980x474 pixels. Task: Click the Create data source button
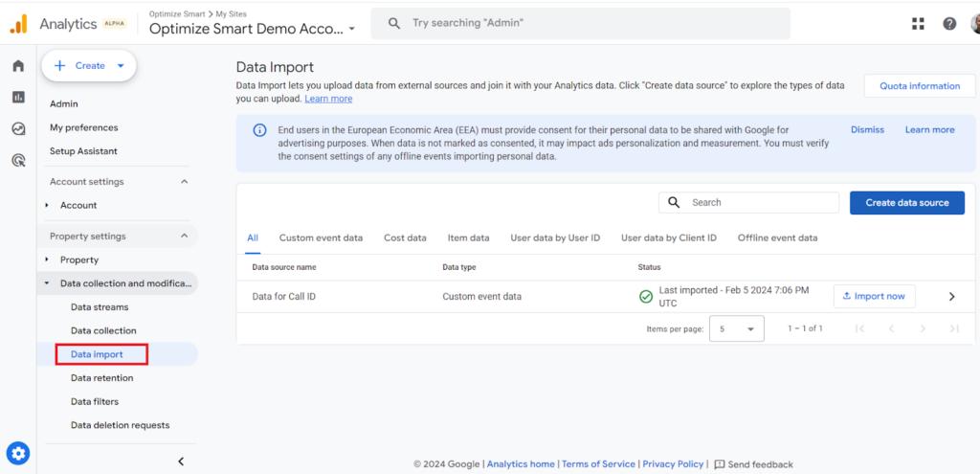(907, 203)
